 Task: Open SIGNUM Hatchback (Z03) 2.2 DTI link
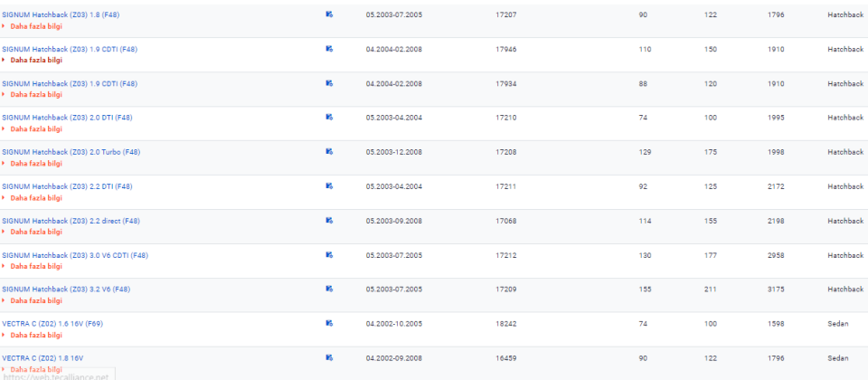(x=68, y=186)
